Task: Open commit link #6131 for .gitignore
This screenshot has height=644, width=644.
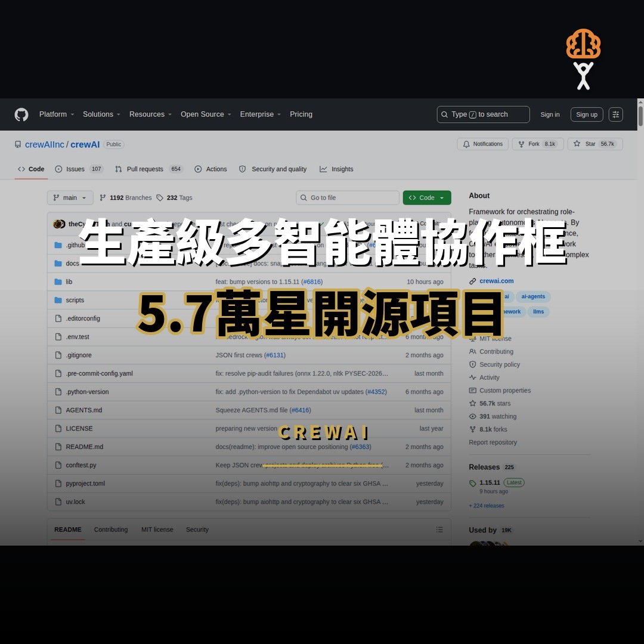Action: (275, 355)
